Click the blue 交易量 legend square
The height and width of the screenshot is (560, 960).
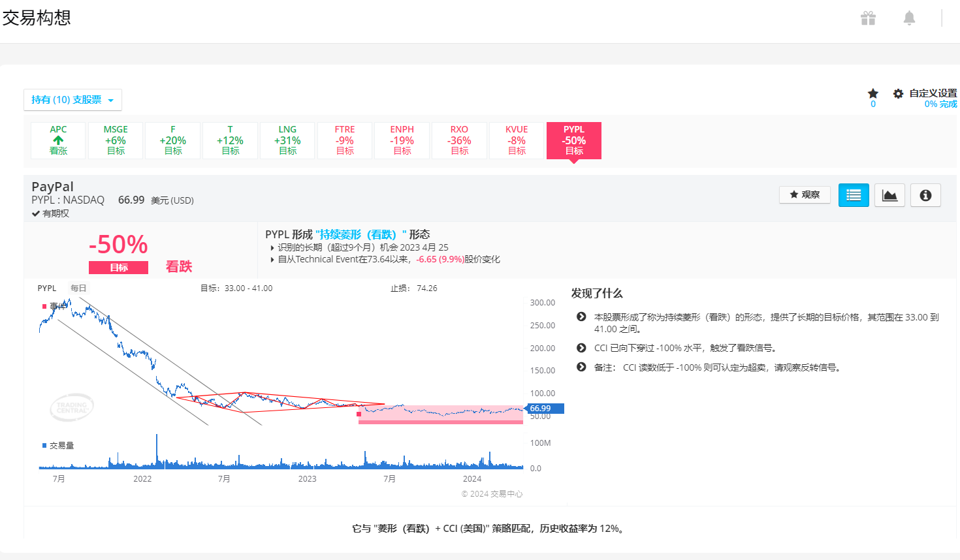pyautogui.click(x=44, y=445)
